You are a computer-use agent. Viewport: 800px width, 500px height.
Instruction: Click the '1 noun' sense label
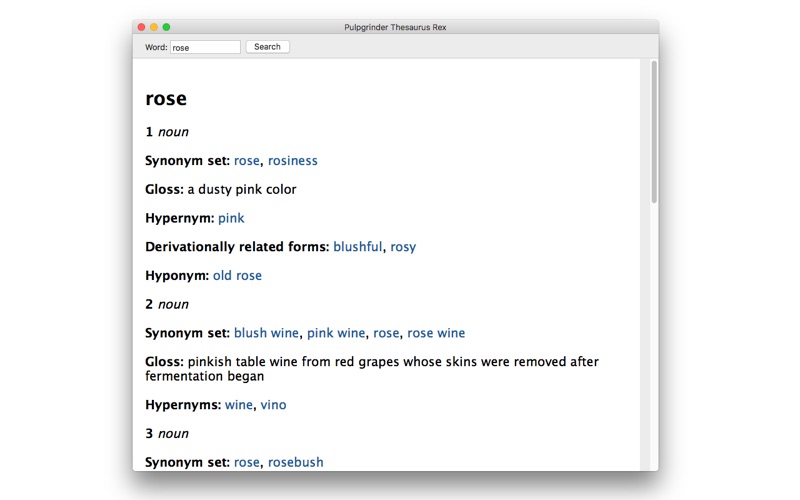[x=167, y=132]
